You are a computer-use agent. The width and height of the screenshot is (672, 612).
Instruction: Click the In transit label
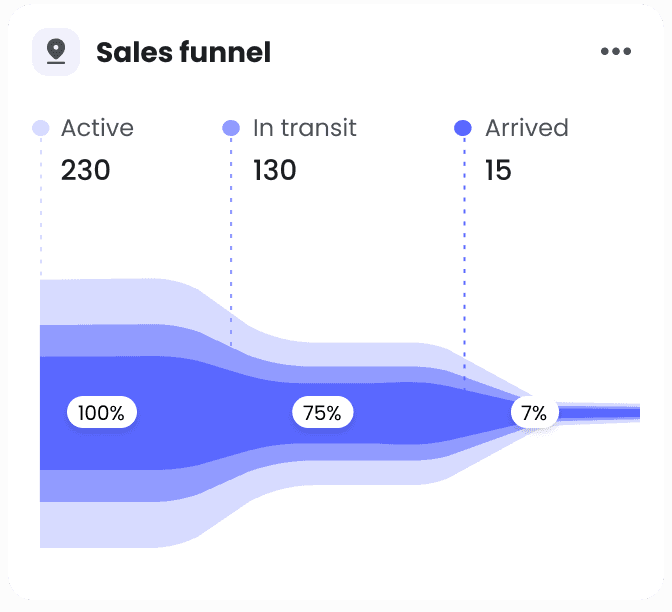305,128
